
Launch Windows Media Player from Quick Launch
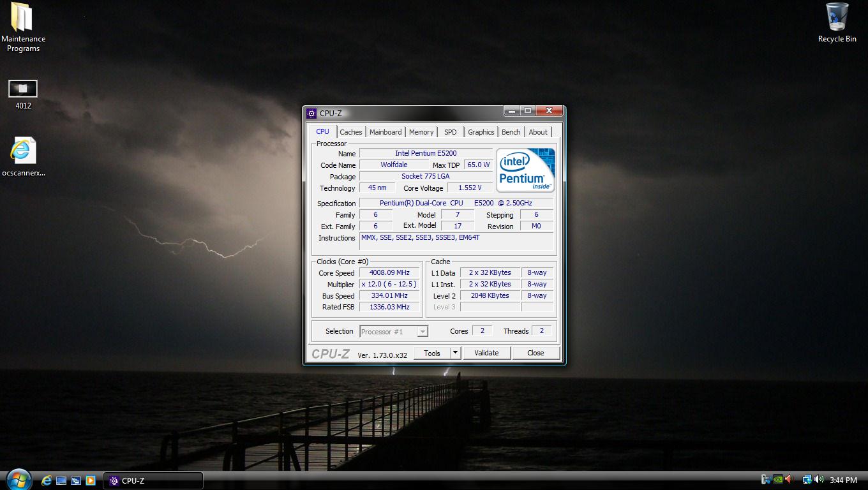[90, 480]
